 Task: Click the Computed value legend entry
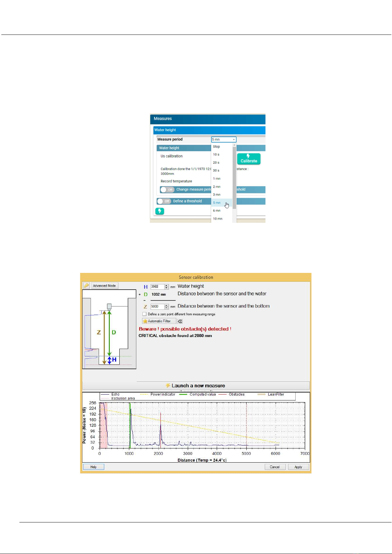coord(198,394)
